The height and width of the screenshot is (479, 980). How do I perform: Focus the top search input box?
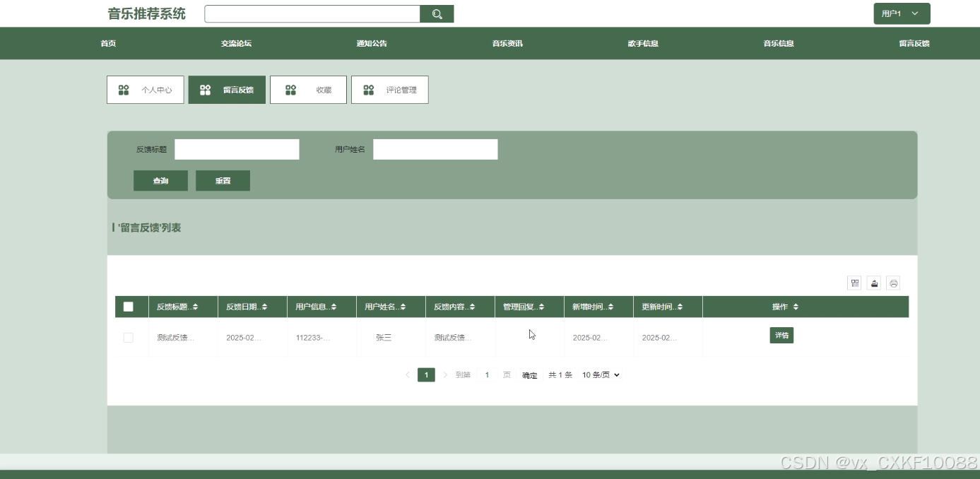[312, 14]
